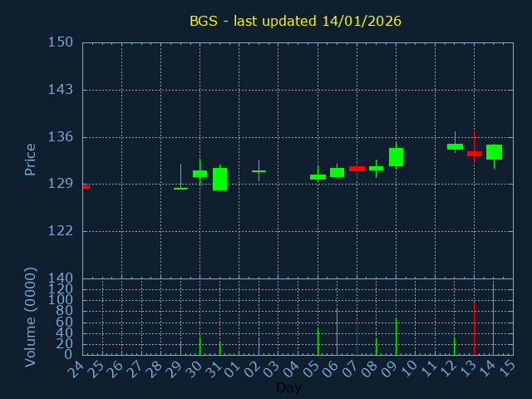Click the 'Volume (0000)' axis label
This screenshot has height=399, width=532.
pyautogui.click(x=31, y=317)
